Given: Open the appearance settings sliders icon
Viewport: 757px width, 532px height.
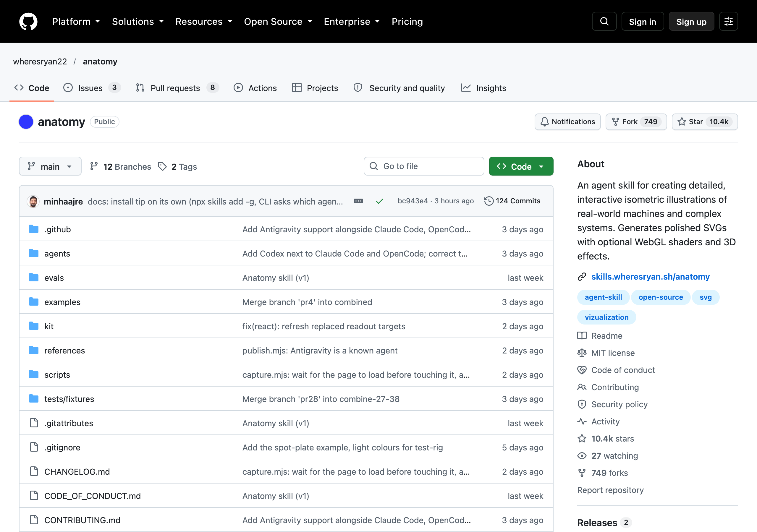Looking at the screenshot, I should [x=728, y=22].
